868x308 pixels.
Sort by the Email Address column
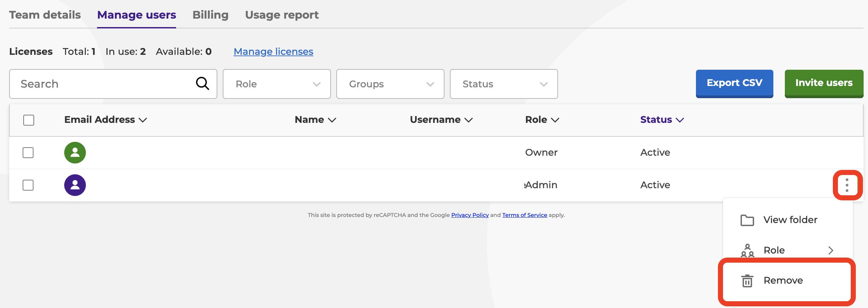(x=105, y=120)
